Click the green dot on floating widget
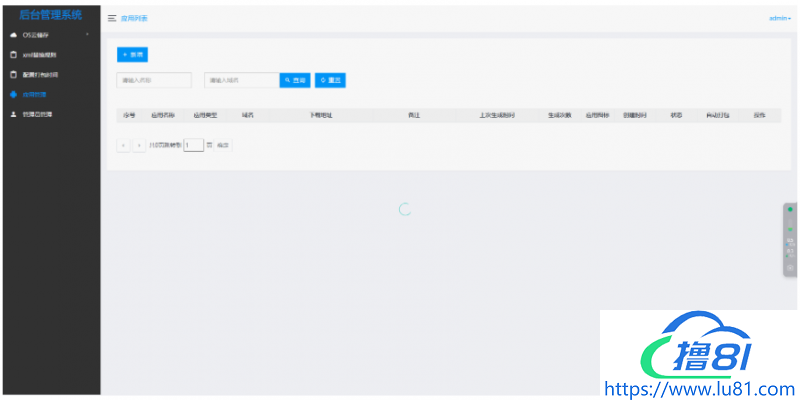Screen dimensions: 800x400 pos(790,210)
